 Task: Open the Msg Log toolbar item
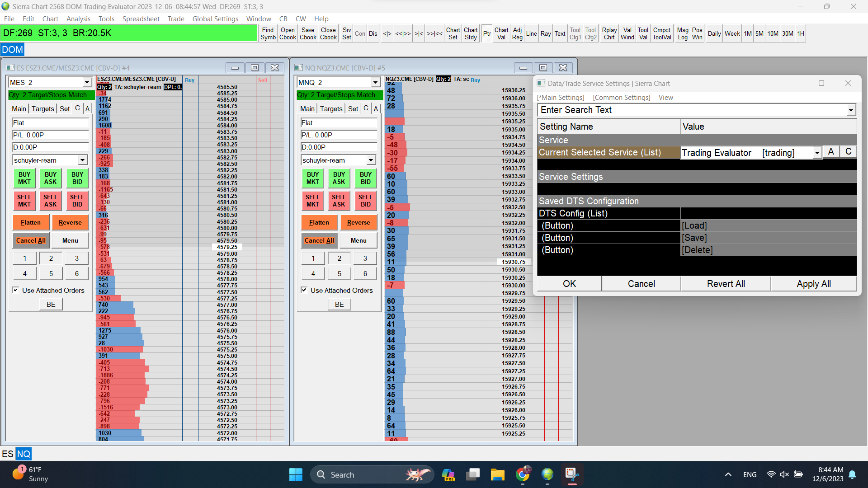click(x=683, y=33)
